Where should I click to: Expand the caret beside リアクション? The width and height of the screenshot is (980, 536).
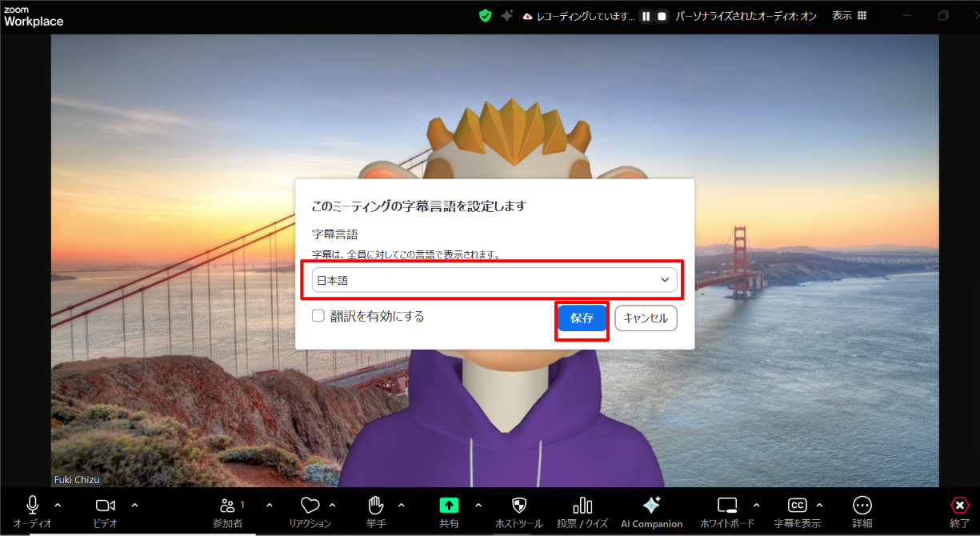click(x=332, y=505)
